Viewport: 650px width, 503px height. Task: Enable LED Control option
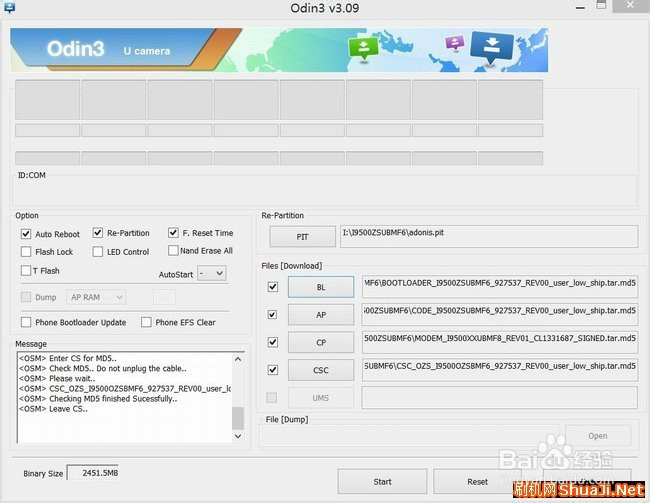pos(97,252)
